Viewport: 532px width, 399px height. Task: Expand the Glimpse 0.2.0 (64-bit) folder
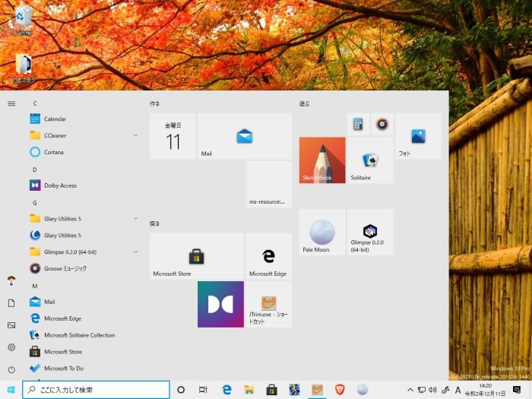[x=135, y=252]
